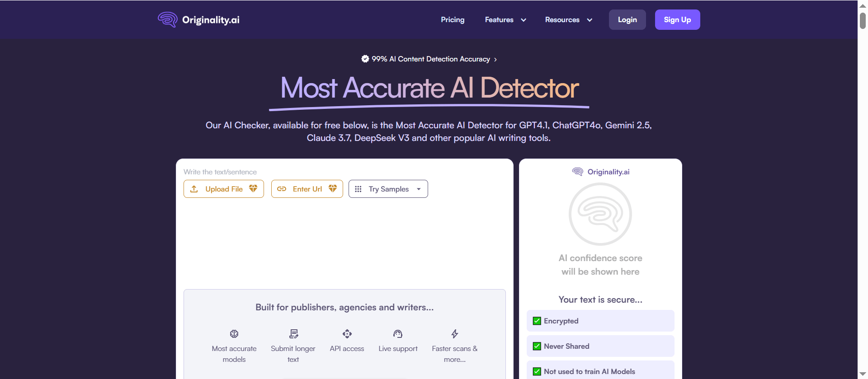
Task: Open the Pricing page
Action: (453, 20)
